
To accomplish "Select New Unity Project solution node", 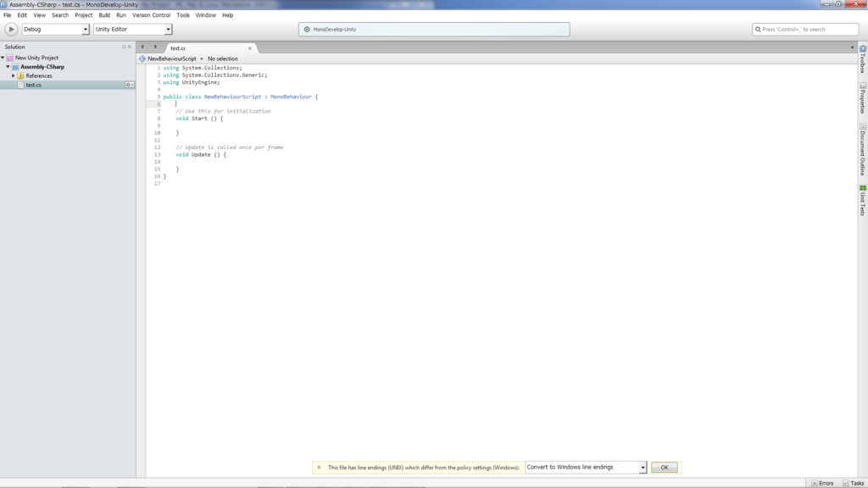I will 36,58.
